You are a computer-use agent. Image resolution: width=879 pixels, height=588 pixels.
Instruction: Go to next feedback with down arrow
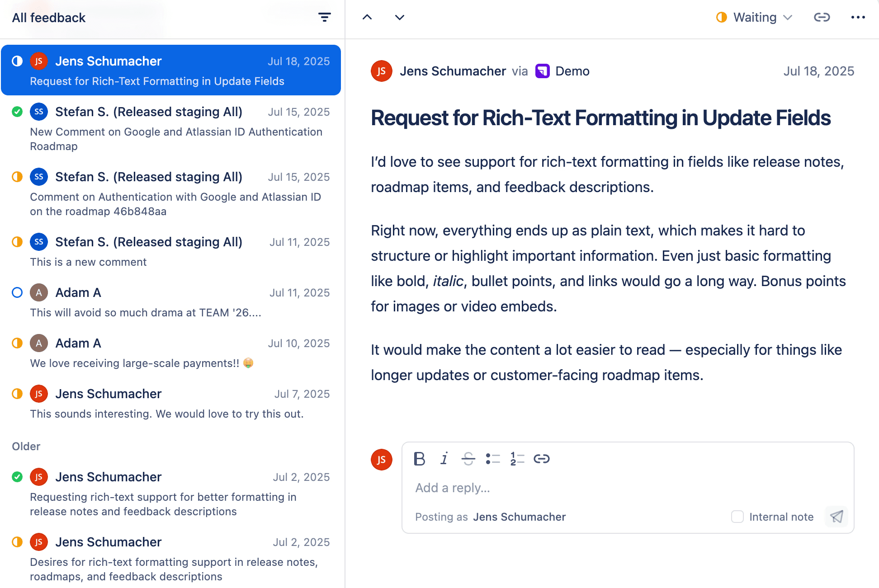(399, 18)
